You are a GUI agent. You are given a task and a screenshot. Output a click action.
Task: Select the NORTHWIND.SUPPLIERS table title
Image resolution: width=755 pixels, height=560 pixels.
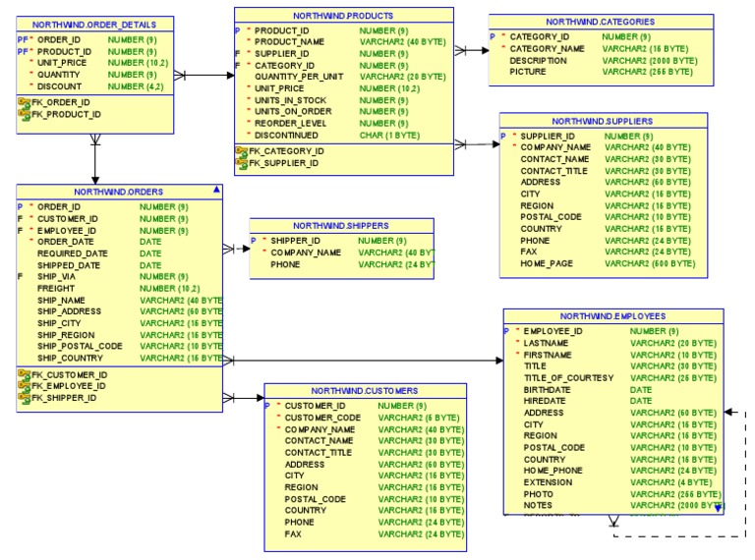[x=603, y=121]
